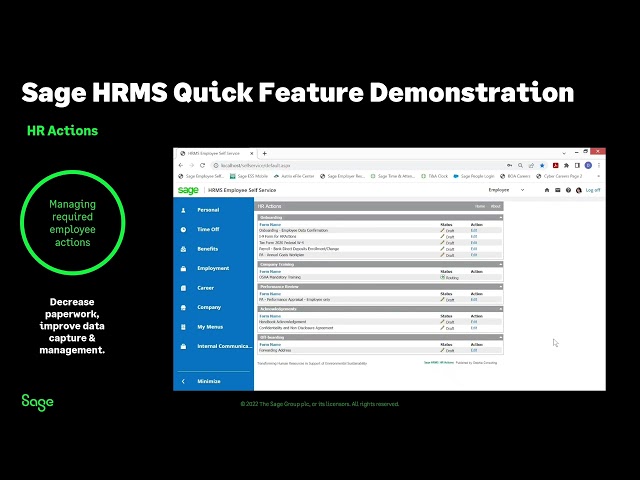Image resolution: width=640 pixels, height=480 pixels.
Task: Click the help question mark icon
Action: point(568,190)
